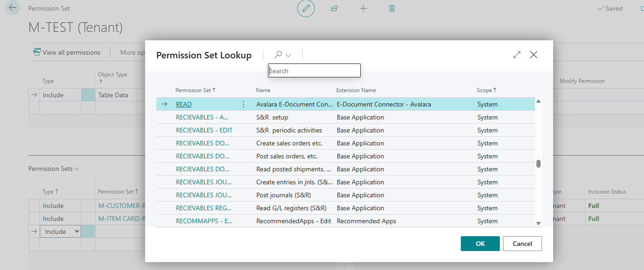Click the lookup list scrollbar thumb
This screenshot has width=644, height=270.
coord(538,163)
